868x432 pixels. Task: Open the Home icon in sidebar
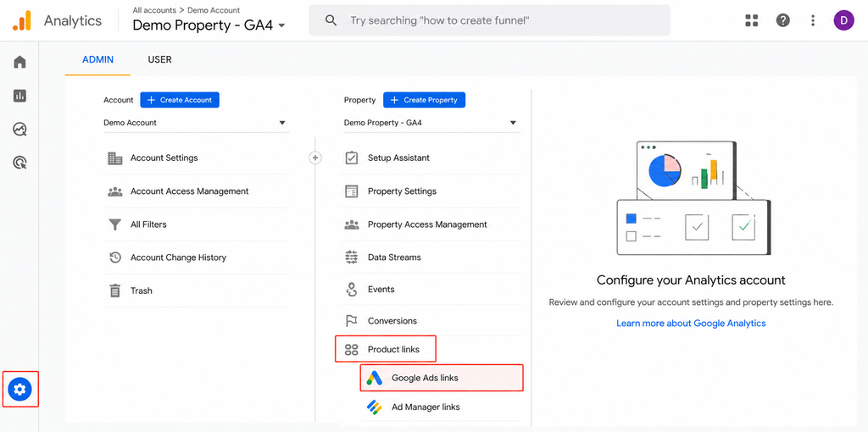[20, 62]
